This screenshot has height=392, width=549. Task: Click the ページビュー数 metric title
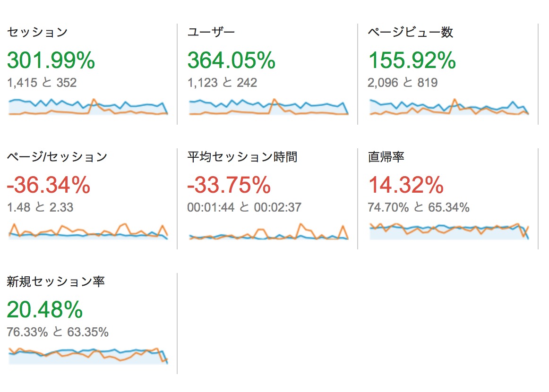(411, 32)
